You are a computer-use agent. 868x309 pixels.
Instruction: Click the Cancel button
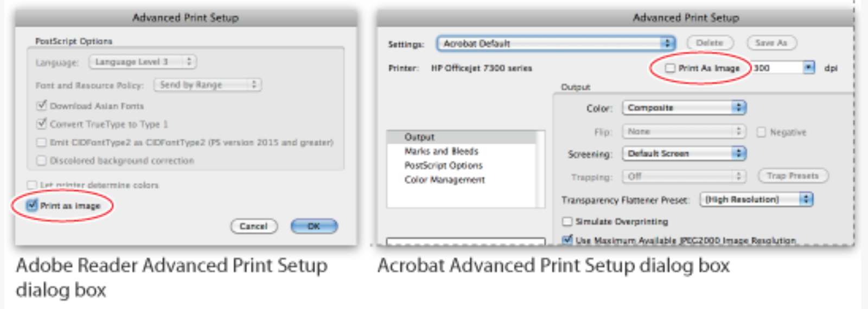(253, 226)
